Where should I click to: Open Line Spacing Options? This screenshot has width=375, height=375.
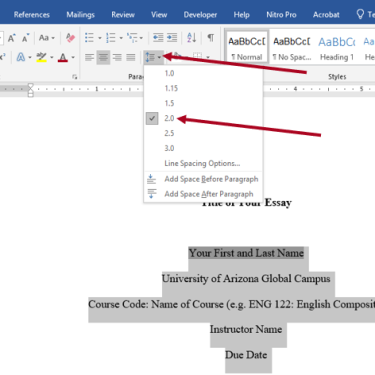203,163
